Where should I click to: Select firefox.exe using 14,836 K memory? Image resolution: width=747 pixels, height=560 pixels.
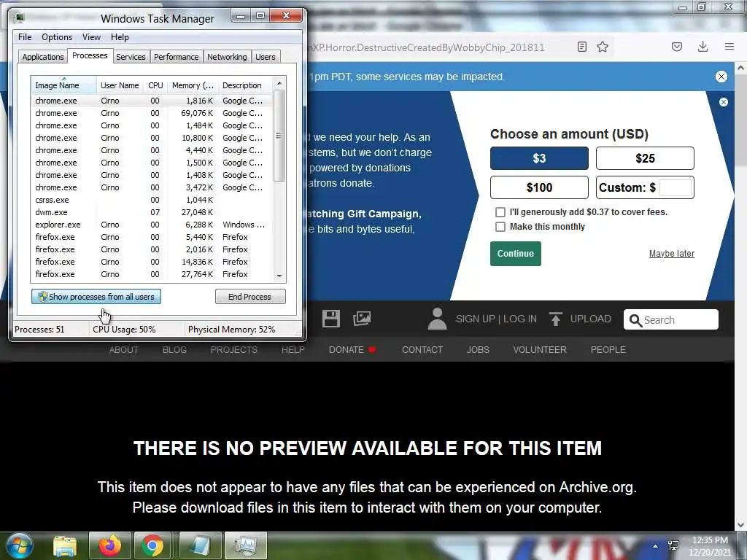click(x=152, y=262)
